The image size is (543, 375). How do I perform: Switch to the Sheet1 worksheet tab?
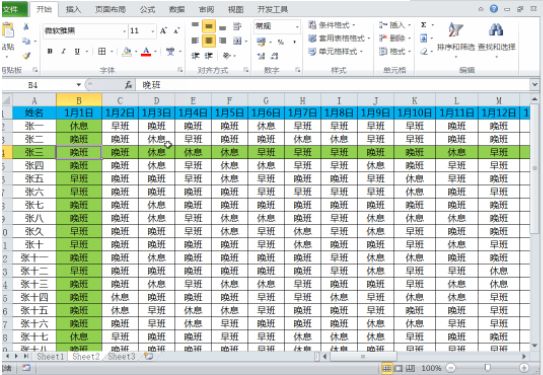50,356
